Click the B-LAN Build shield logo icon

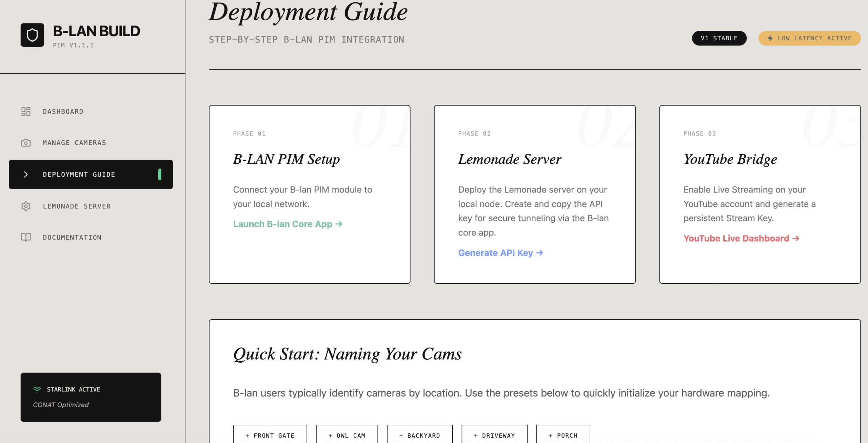32,35
